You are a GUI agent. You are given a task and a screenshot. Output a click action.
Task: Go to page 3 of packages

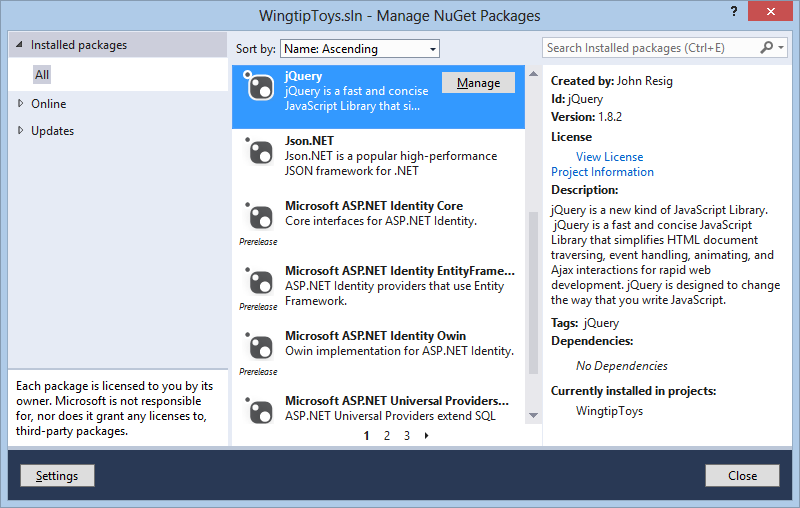(407, 435)
